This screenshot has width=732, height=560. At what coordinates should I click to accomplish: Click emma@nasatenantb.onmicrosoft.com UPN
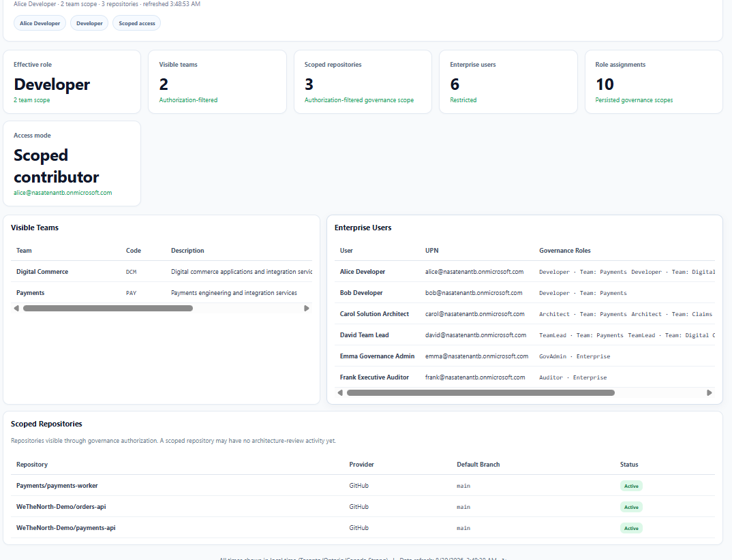tap(476, 356)
